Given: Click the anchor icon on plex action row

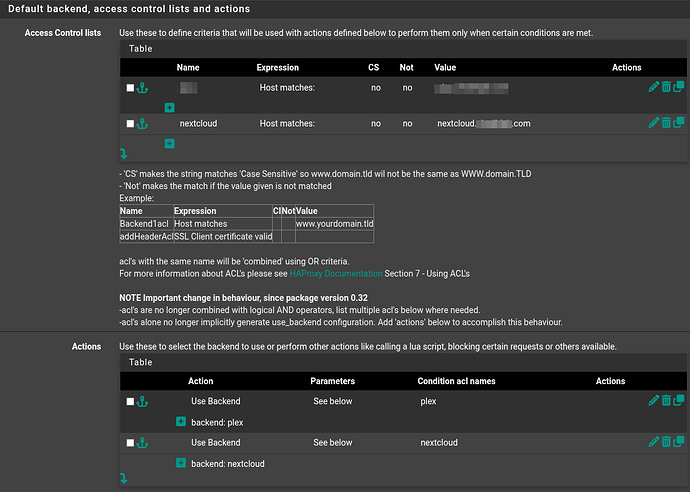Looking at the screenshot, I should coord(142,402).
